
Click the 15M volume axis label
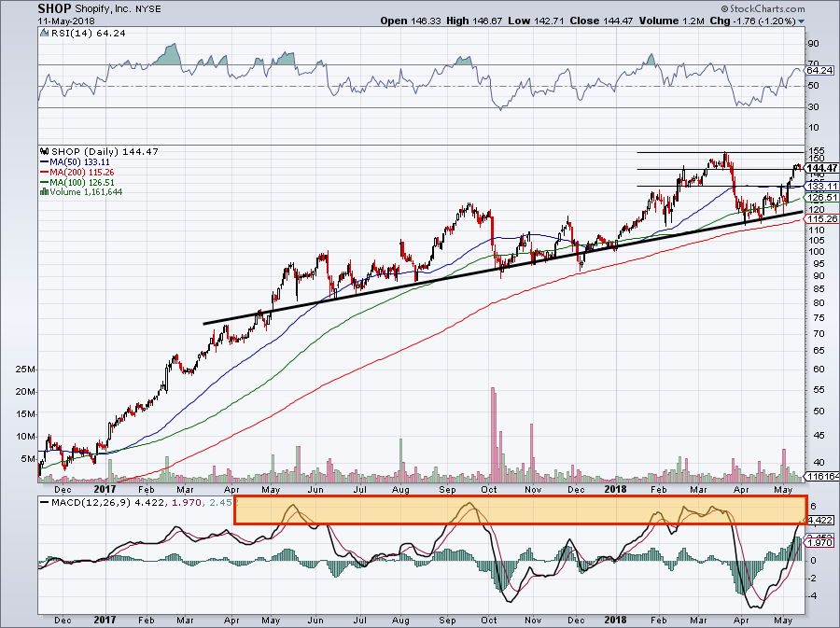click(x=26, y=414)
